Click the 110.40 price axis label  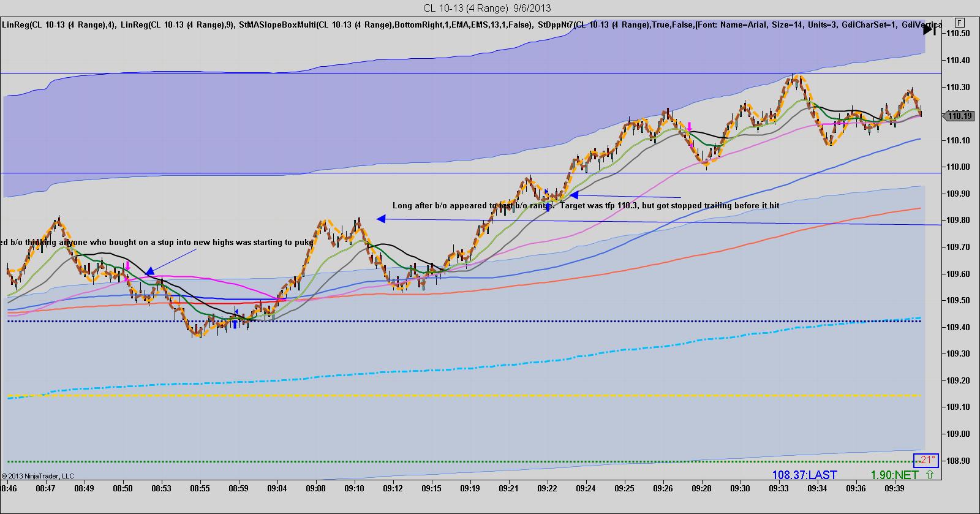(959, 61)
